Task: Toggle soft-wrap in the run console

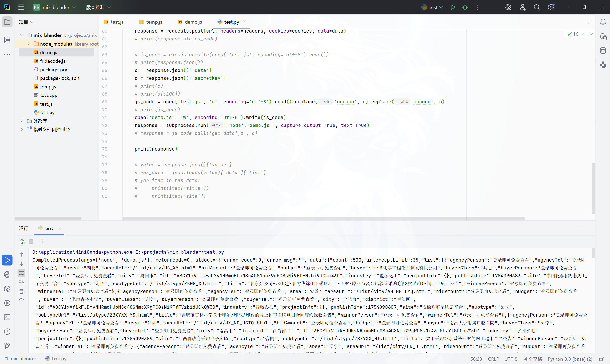Action: tap(22, 273)
